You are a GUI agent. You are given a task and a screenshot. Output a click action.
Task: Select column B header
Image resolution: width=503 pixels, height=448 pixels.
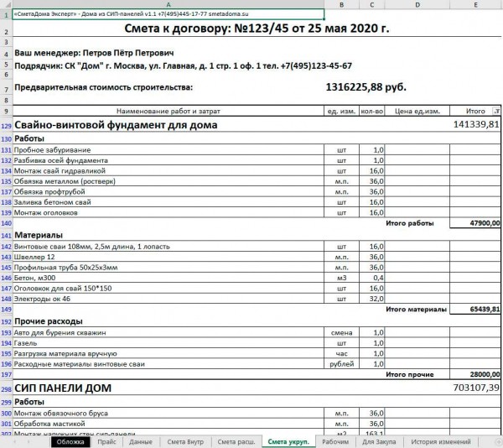point(342,4)
